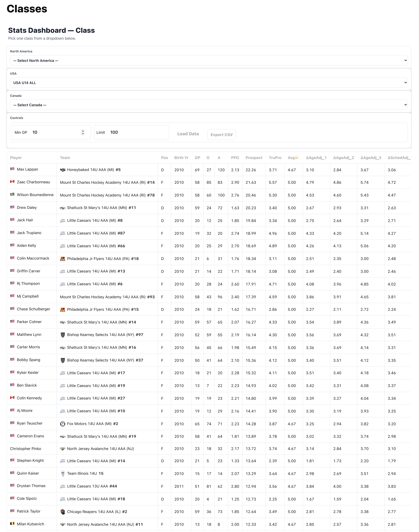
Task: Click the Swedish flag next to Wilson Boumedienne
Action: coord(12,194)
